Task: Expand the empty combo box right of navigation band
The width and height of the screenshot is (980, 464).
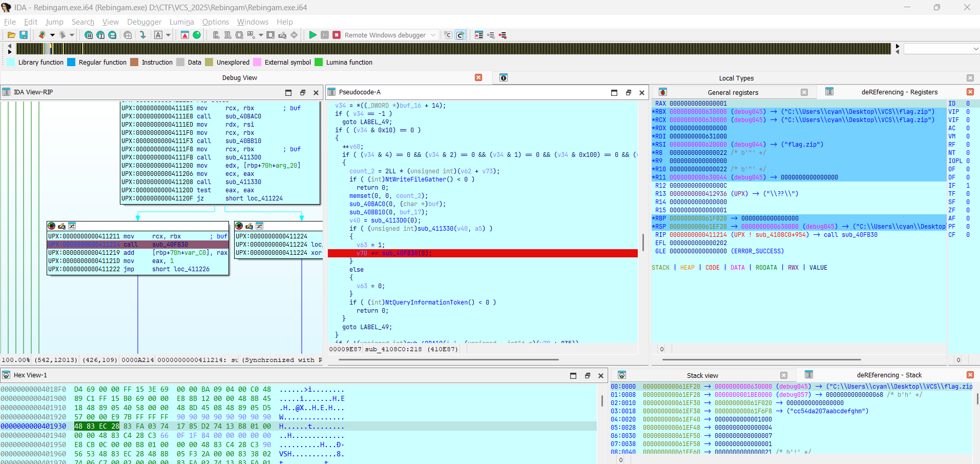Action: [x=975, y=49]
